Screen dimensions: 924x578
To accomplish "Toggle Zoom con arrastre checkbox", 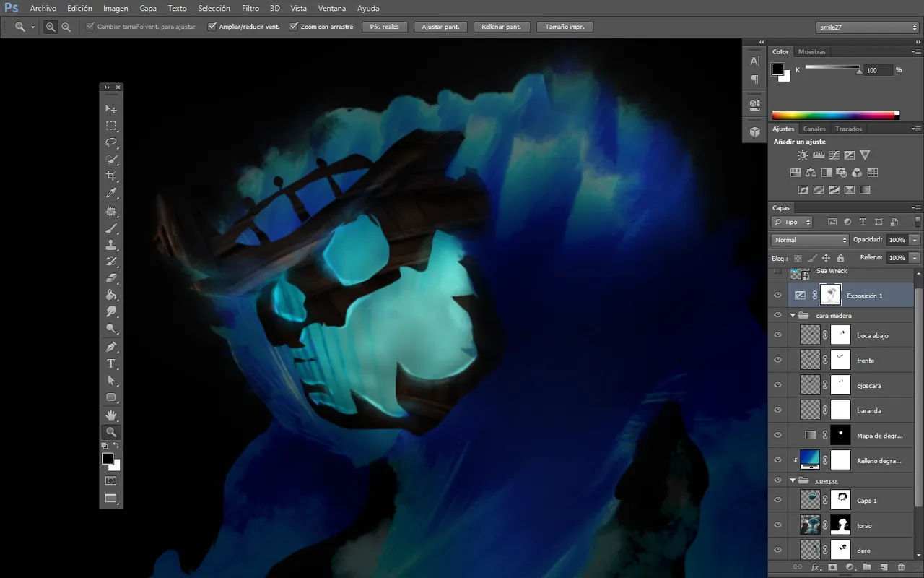I will pos(294,27).
